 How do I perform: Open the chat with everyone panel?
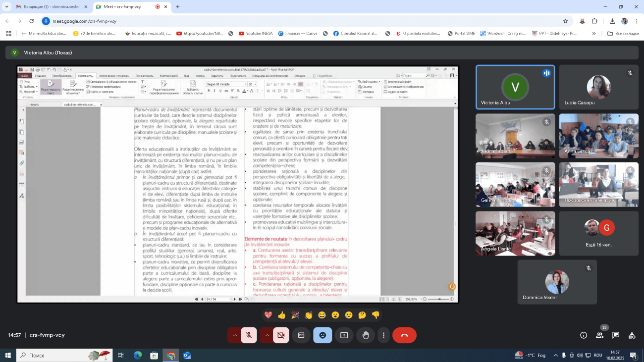pos(616,335)
